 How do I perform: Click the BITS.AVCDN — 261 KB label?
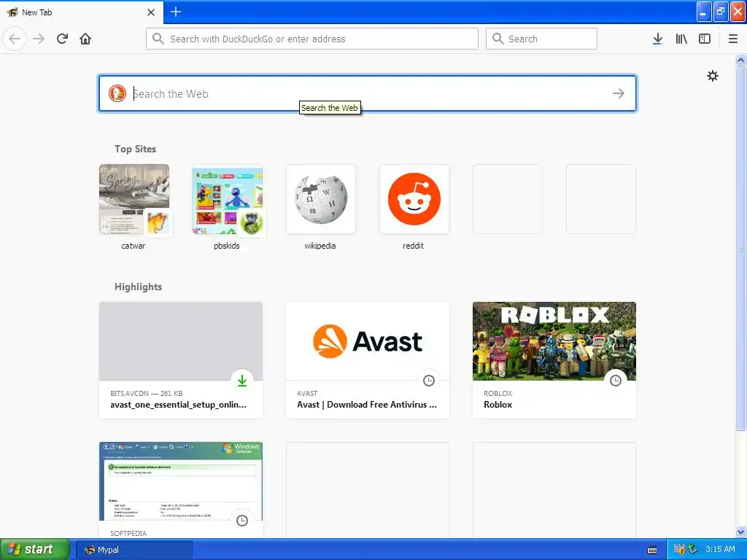point(146,393)
